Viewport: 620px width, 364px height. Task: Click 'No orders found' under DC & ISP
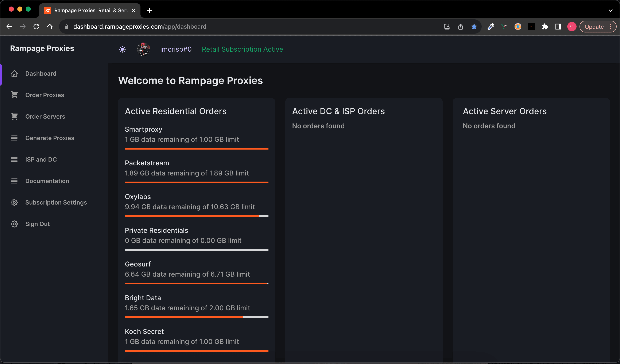318,126
